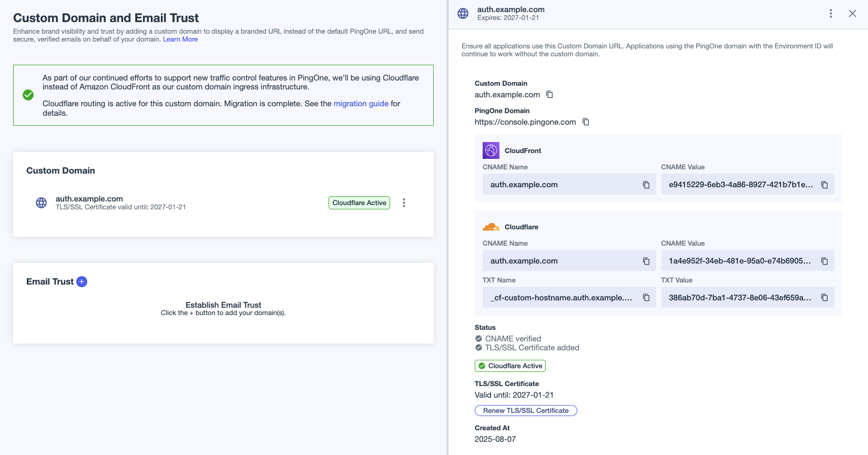
Task: Click the 'https://console.pingone.com' text
Action: [525, 122]
